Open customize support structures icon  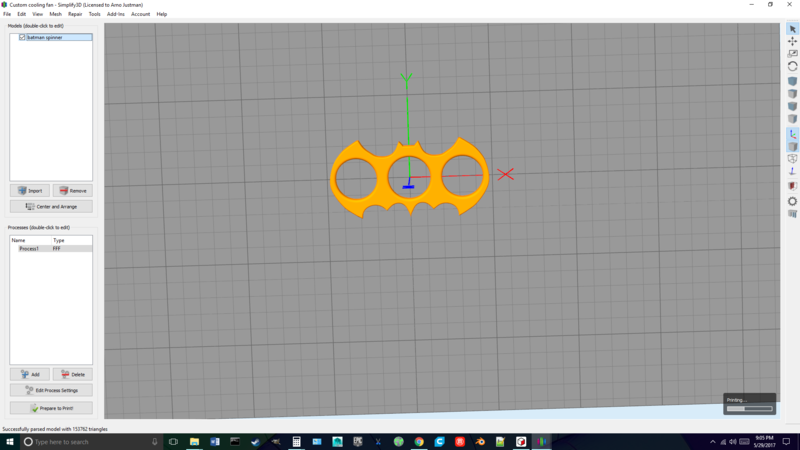click(x=792, y=214)
